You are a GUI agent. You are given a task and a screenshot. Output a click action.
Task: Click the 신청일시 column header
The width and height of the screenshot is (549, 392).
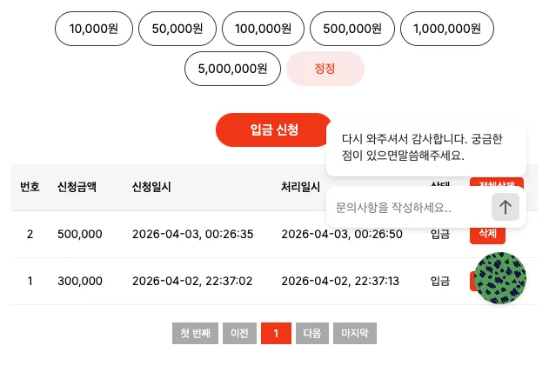151,187
